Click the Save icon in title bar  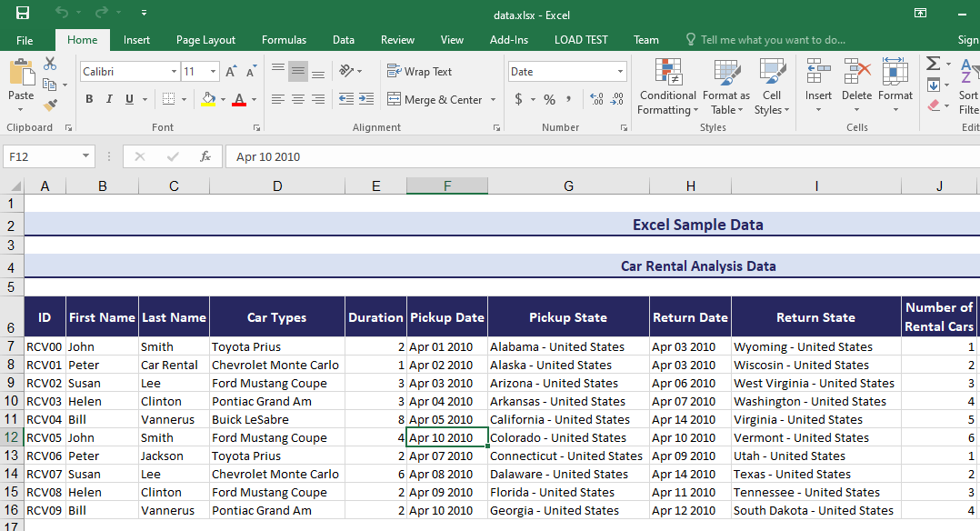23,13
